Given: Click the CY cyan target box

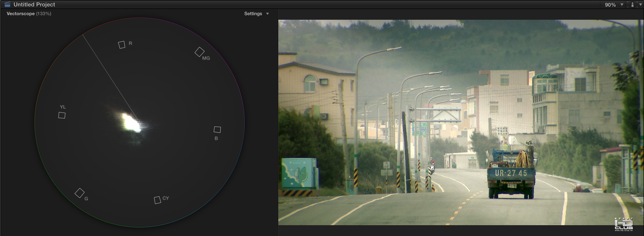Looking at the screenshot, I should click(157, 200).
